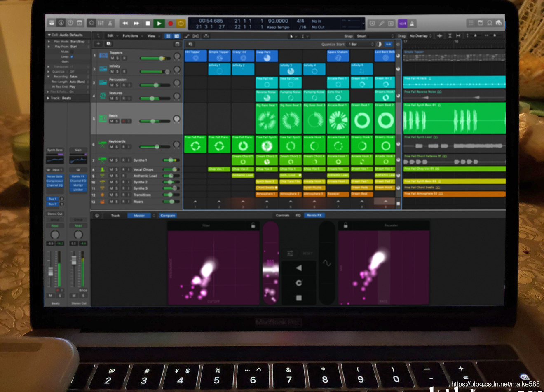Collapse the Recording: Takes disclosure triangle
The image size is (544, 392).
coord(49,77)
